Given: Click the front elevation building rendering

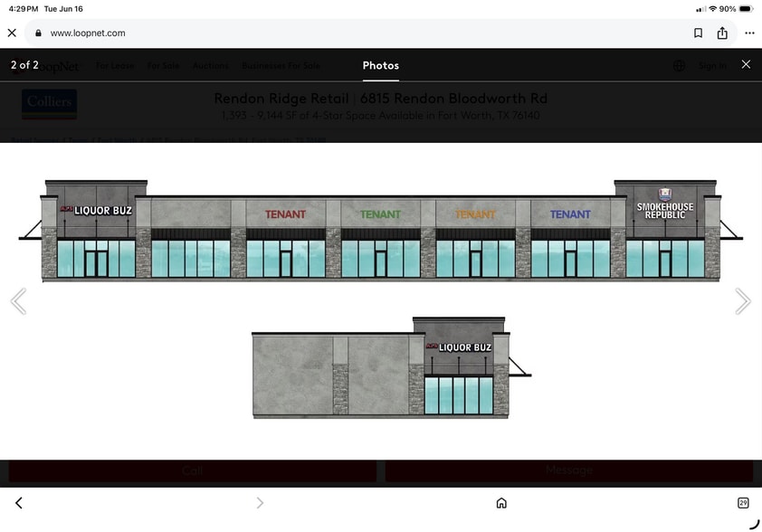Looking at the screenshot, I should coord(380,231).
